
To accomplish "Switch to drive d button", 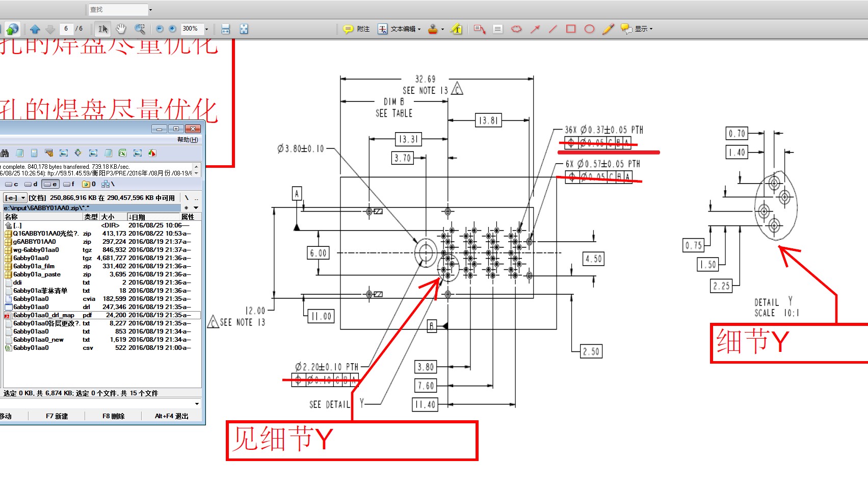I will coord(31,184).
